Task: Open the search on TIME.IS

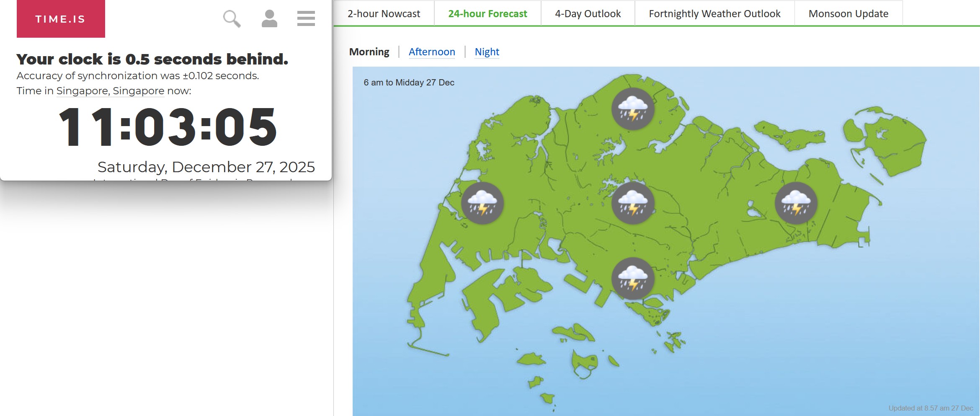Action: (x=231, y=19)
